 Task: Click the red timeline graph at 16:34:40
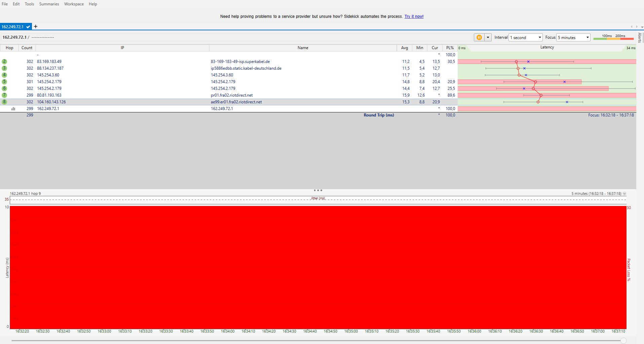310,268
